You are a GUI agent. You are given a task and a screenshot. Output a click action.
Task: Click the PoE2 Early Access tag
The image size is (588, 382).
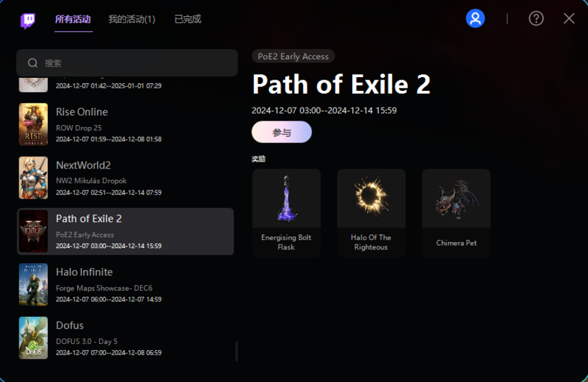293,56
